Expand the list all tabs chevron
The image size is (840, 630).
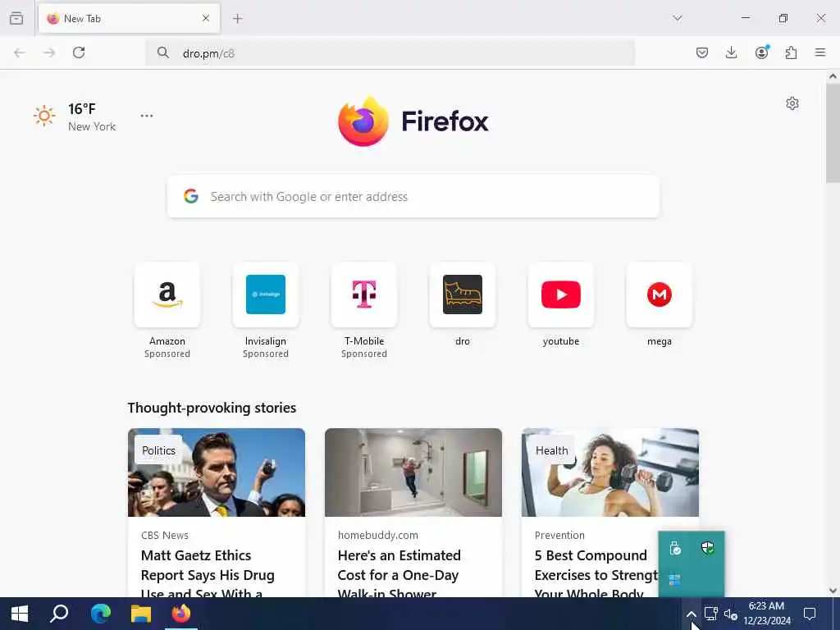(678, 18)
